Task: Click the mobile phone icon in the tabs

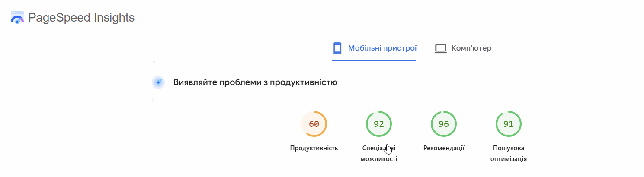Action: coord(337,48)
